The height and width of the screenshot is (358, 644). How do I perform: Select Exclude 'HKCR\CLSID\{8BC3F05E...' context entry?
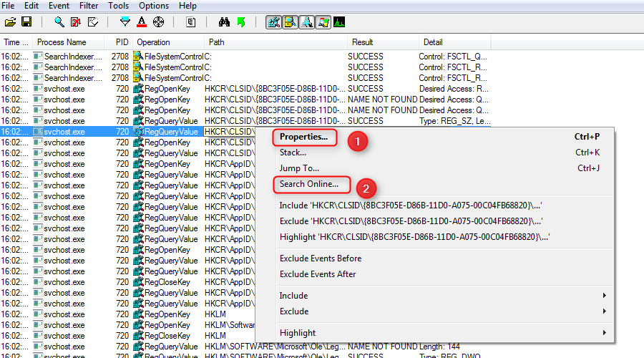(411, 221)
